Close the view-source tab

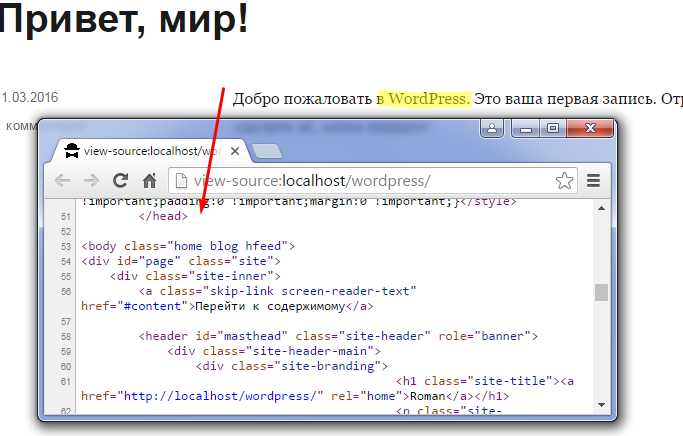[235, 151]
